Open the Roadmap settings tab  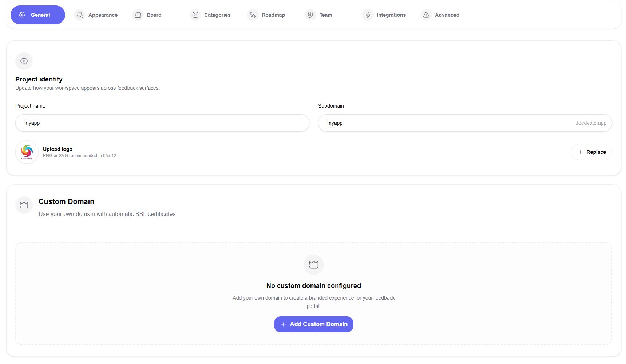click(x=273, y=15)
